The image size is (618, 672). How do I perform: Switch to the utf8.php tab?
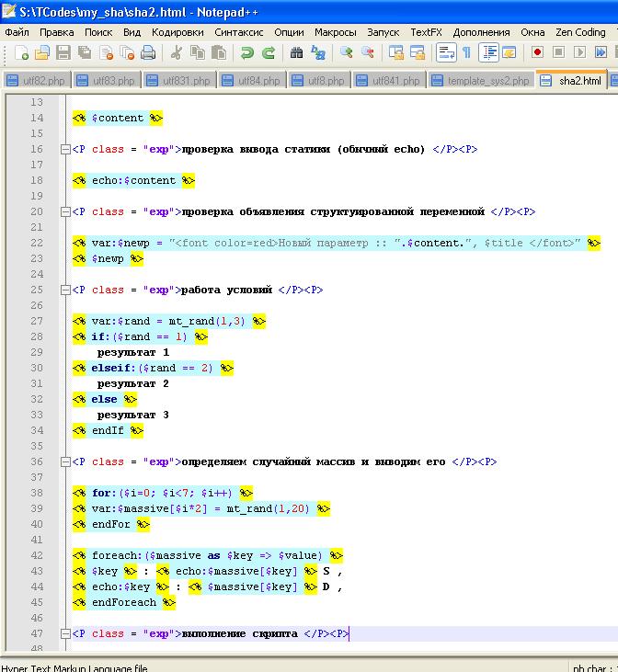click(x=320, y=81)
